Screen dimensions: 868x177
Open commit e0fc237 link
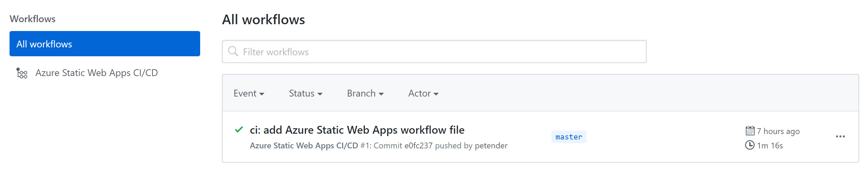tap(418, 146)
